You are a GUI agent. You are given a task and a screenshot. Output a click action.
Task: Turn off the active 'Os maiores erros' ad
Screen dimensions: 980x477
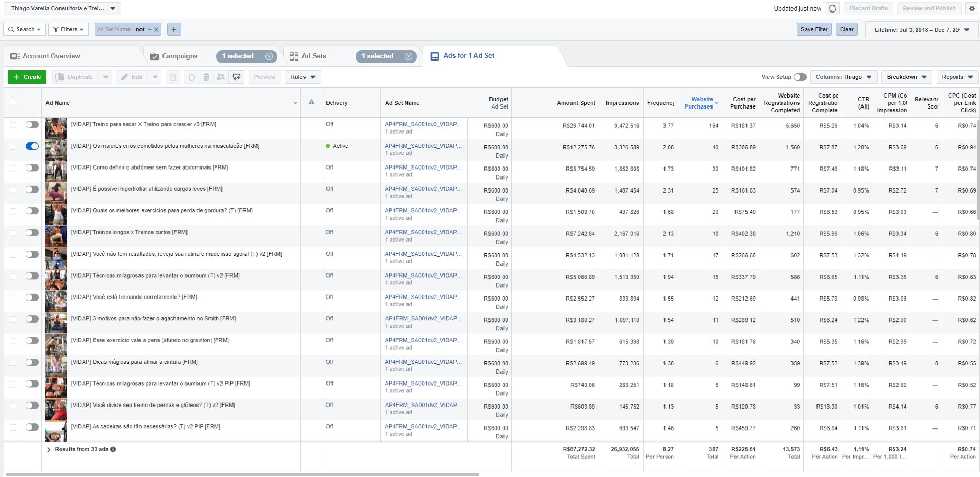click(32, 146)
